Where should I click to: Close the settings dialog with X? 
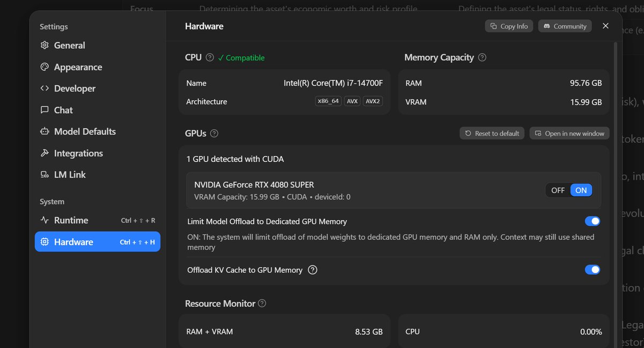pyautogui.click(x=605, y=26)
